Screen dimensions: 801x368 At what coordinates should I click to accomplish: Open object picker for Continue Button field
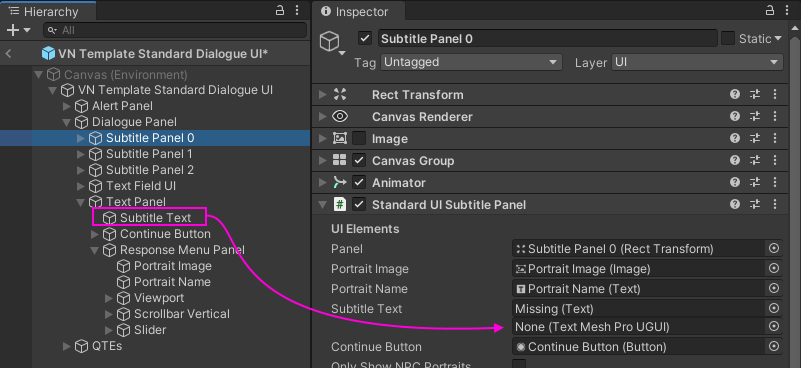click(x=774, y=347)
